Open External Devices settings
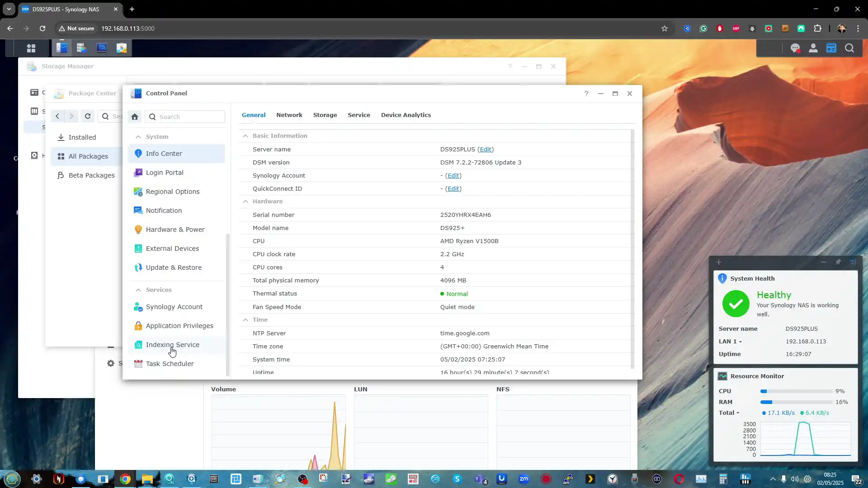This screenshot has width=868, height=488. [176, 249]
